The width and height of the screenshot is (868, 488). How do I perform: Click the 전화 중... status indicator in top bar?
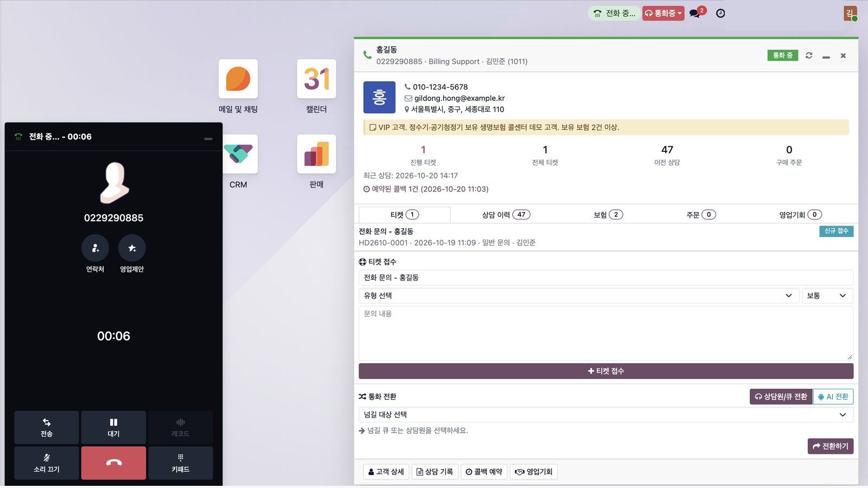point(614,14)
